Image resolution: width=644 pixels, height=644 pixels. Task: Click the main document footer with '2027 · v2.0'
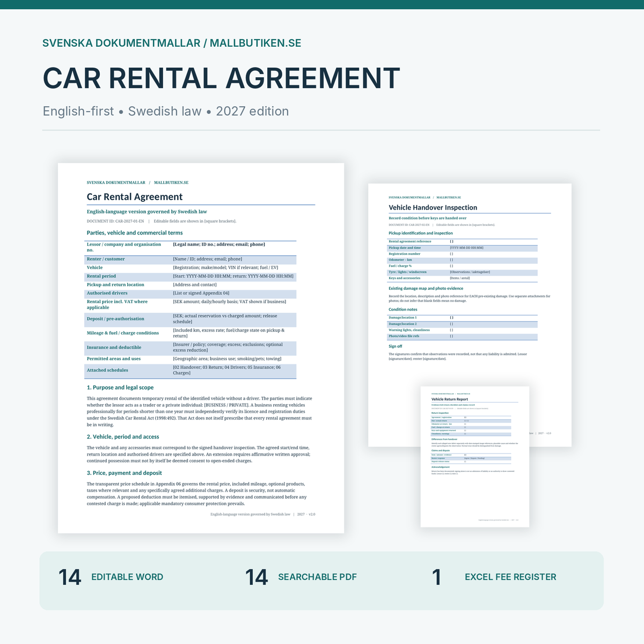click(263, 514)
